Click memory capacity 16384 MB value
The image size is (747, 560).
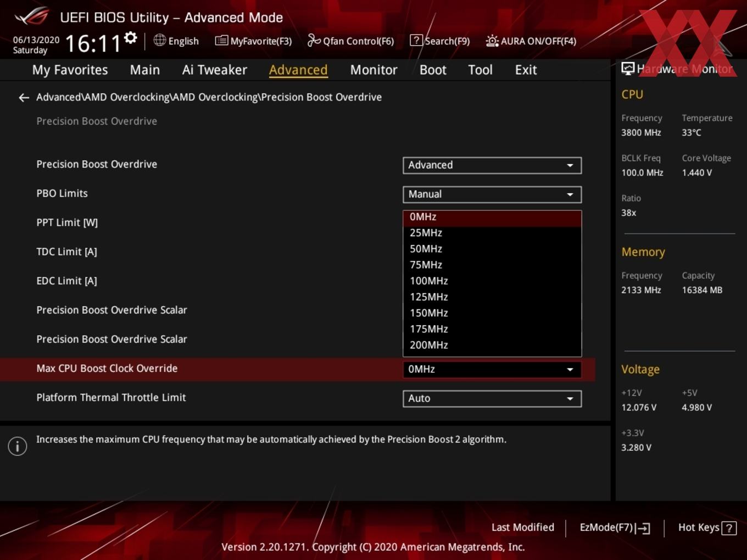702,290
